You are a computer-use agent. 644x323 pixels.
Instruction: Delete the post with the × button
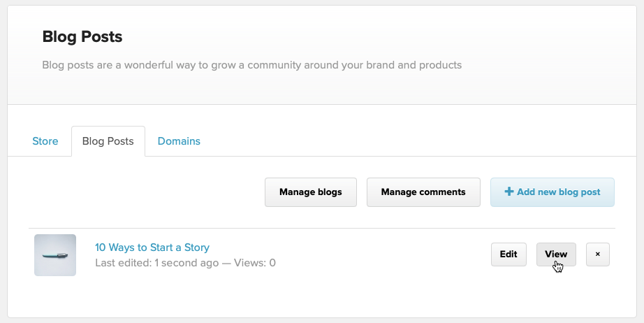point(597,254)
